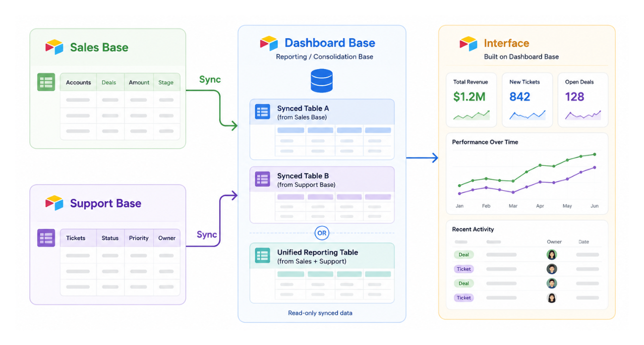Screen dimensions: 644x345
Task: Click the purple line's Jun data point
Action: pos(595,167)
